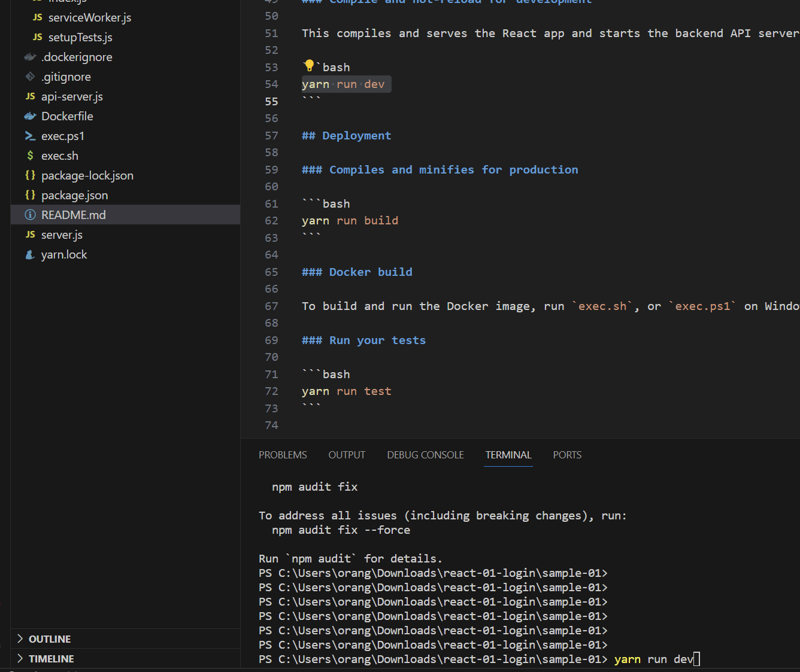The height and width of the screenshot is (672, 800).
Task: Click the server.js JS file icon
Action: tap(31, 235)
